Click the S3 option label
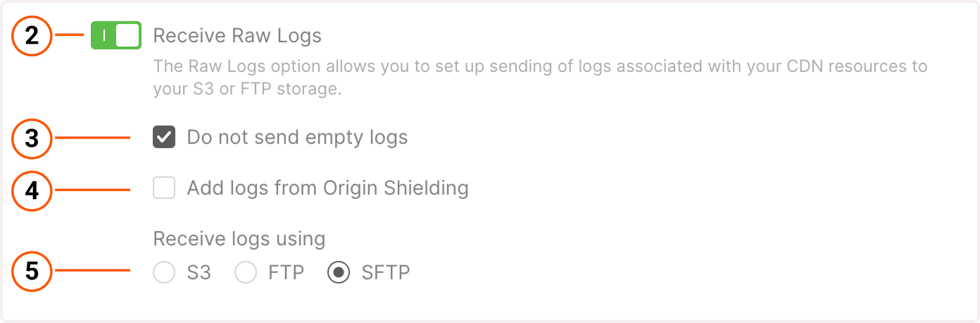The image size is (980, 323). coord(199,272)
